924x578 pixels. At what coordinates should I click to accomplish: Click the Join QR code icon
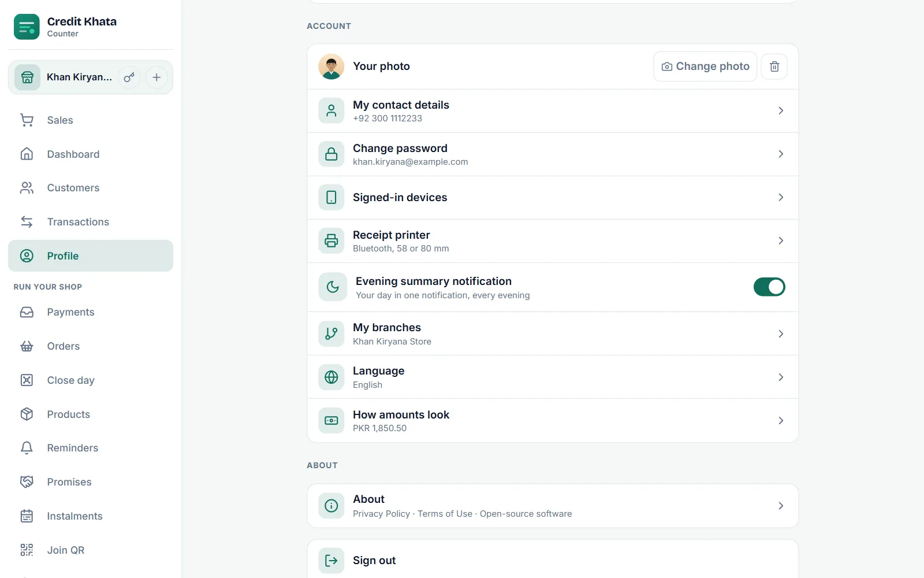tap(27, 550)
